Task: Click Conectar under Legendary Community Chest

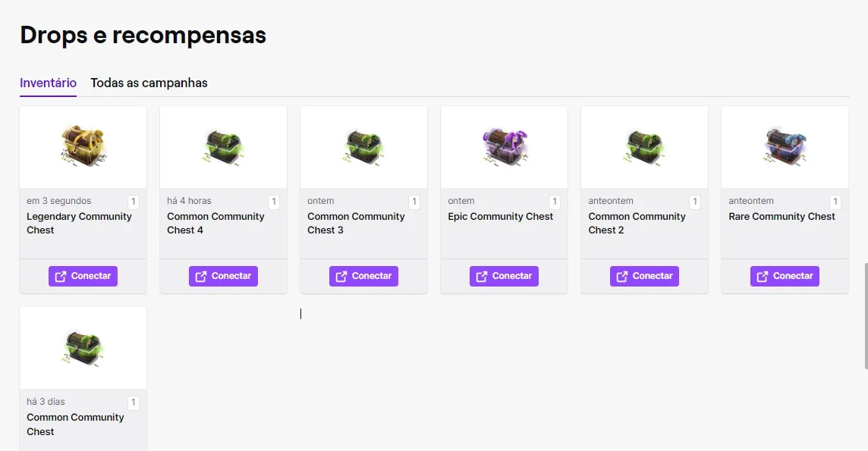Action: point(83,276)
